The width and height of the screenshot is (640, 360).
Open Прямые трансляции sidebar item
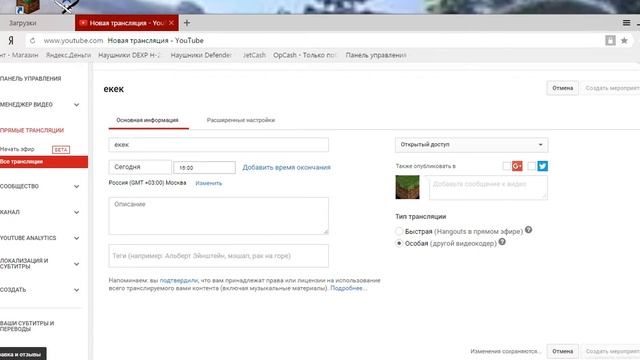[32, 130]
